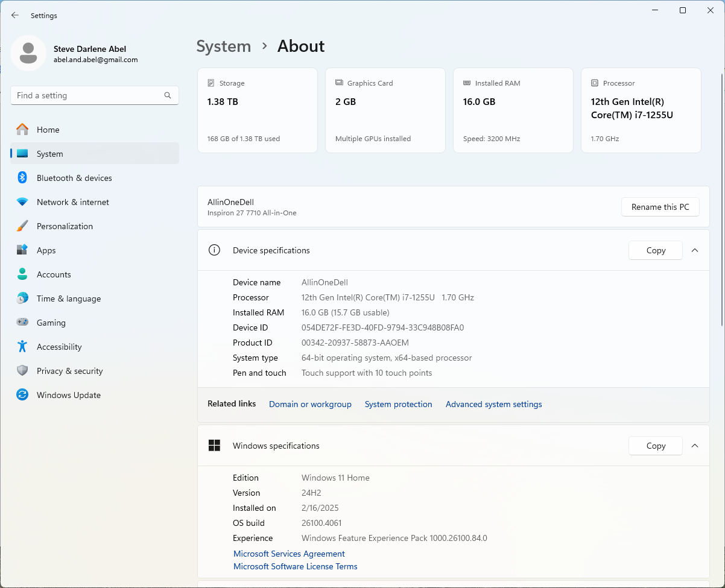
Task: Click the back arrow in Settings title bar
Action: 15,16
